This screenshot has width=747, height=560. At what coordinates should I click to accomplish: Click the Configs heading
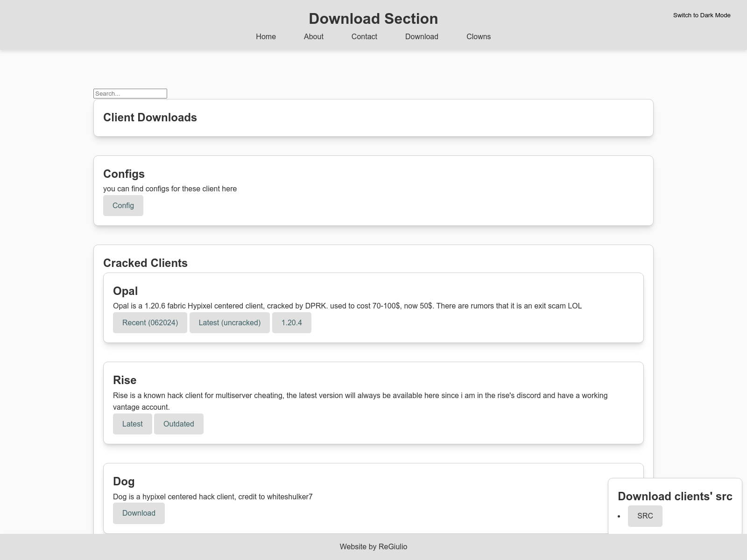tap(124, 174)
